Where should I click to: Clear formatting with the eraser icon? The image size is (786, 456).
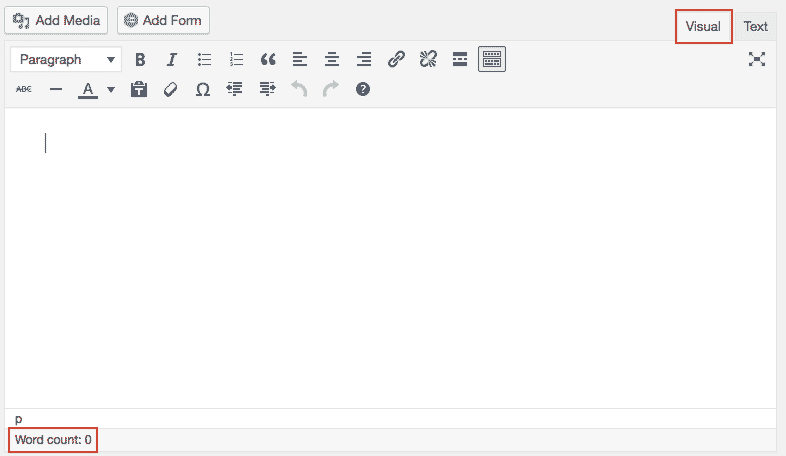[x=170, y=89]
